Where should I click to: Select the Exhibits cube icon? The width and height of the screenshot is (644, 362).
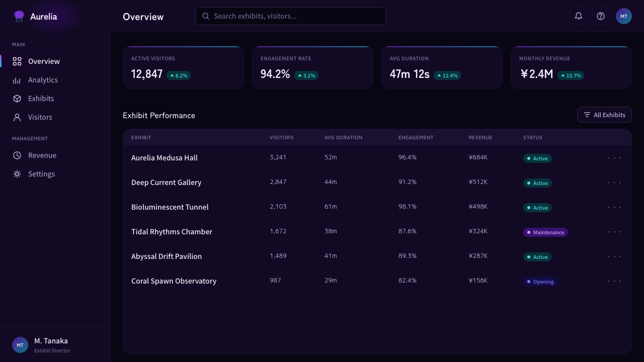click(17, 99)
